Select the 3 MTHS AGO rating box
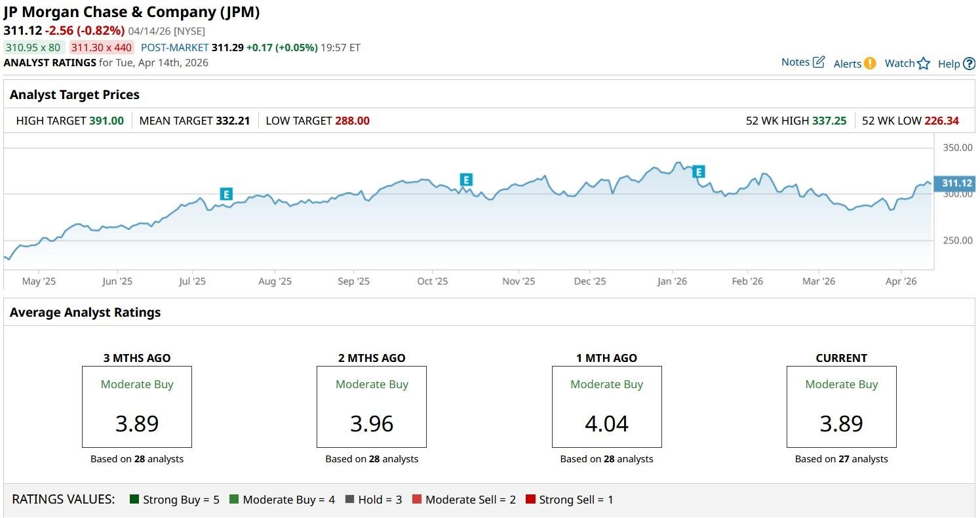The height and width of the screenshot is (518, 980). (137, 407)
